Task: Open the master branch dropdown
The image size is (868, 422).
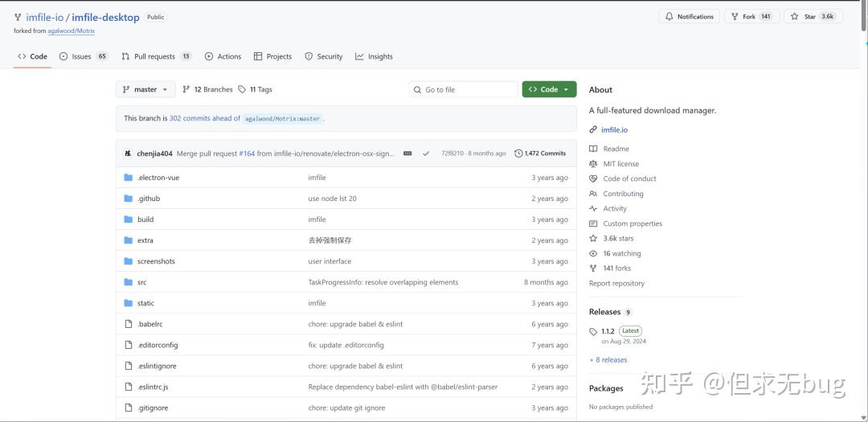Action: [145, 89]
